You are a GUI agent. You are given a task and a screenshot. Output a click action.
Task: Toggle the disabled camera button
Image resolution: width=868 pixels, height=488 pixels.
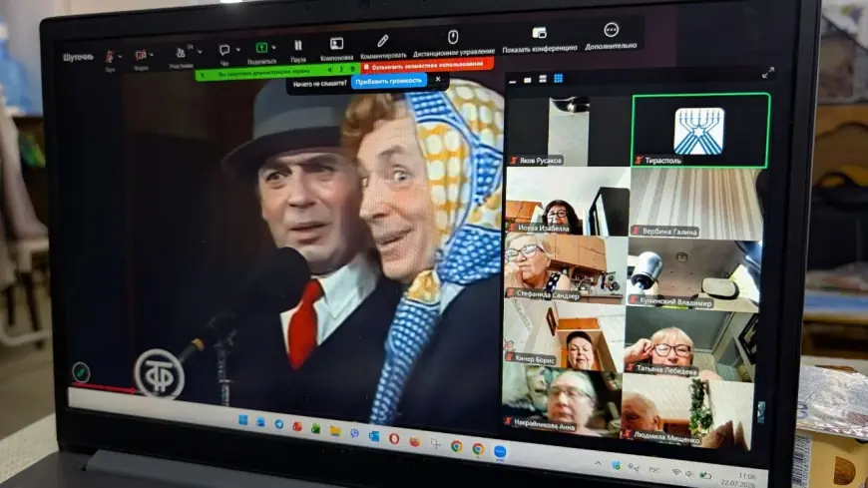coord(140,55)
